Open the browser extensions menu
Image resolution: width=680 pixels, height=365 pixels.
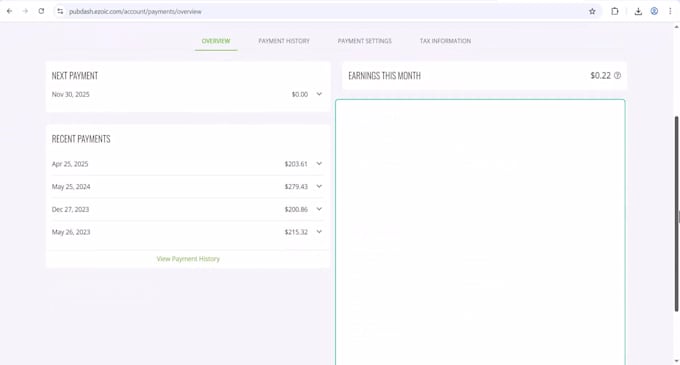pyautogui.click(x=615, y=11)
